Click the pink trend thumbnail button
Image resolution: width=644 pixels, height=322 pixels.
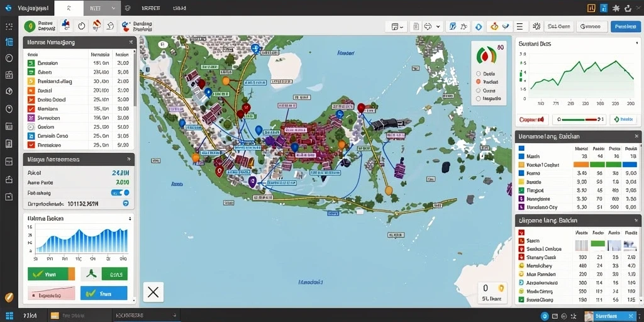[52, 293]
